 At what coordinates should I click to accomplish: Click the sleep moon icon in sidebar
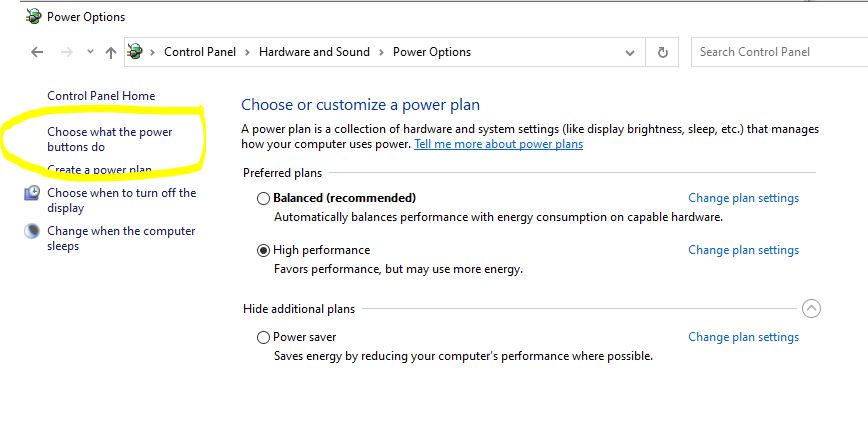click(x=32, y=231)
